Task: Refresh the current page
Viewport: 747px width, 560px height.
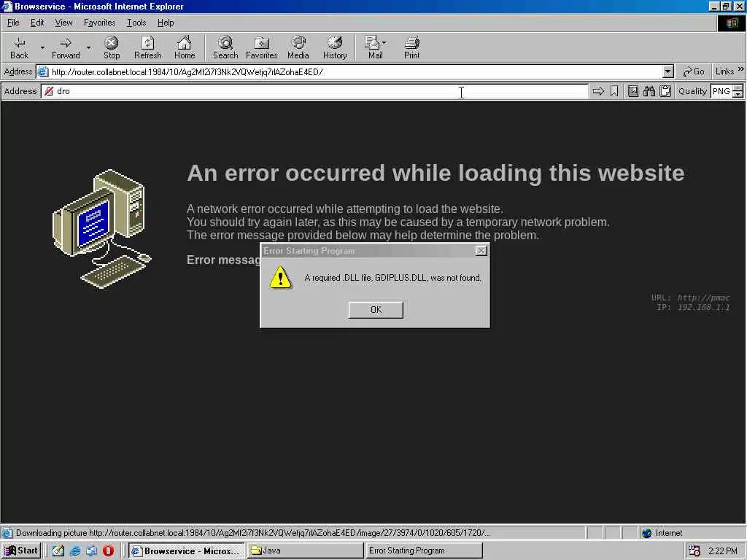Action: [147, 47]
